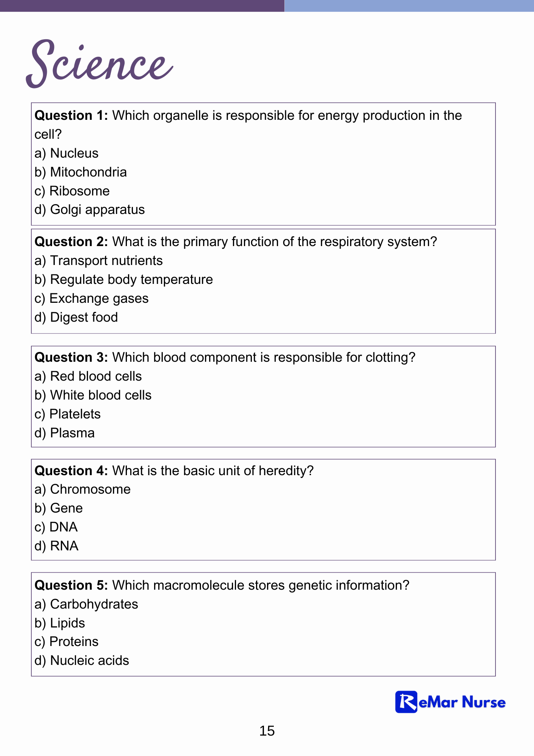
Task: Select option d) Nucleic acids
Action: pyautogui.click(x=82, y=660)
